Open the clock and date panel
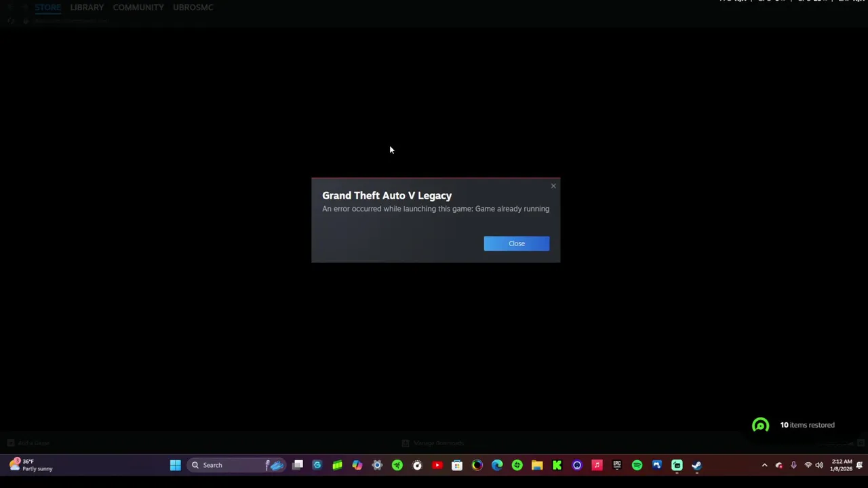 841,465
